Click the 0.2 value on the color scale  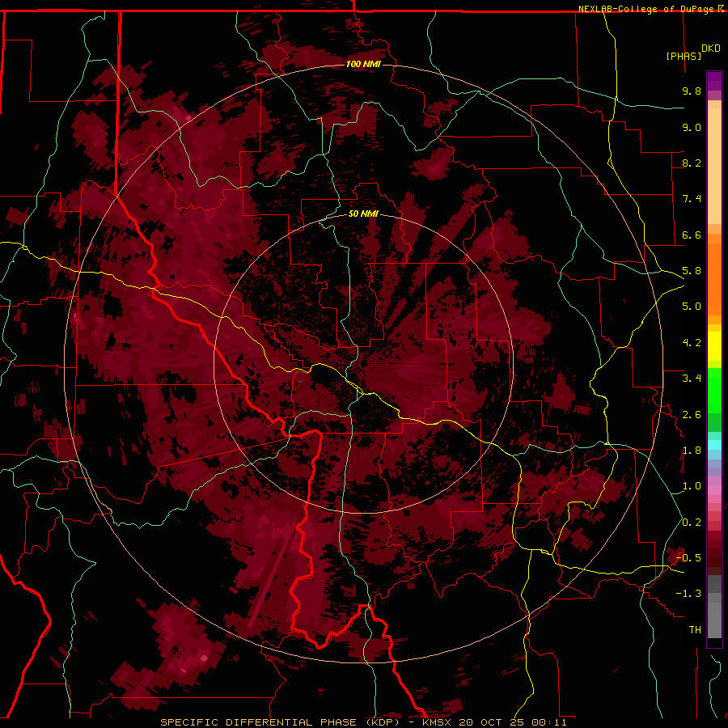click(692, 523)
